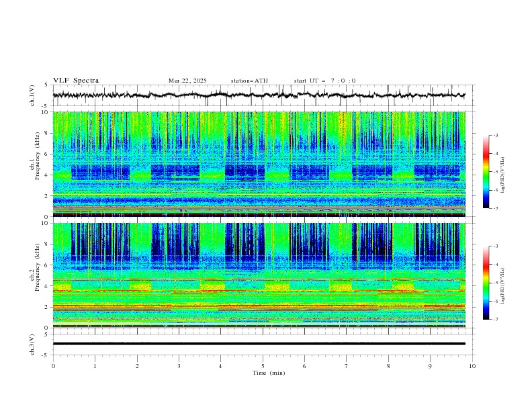Click time axis tick label "1"
The height and width of the screenshot is (411, 532).
(95, 366)
